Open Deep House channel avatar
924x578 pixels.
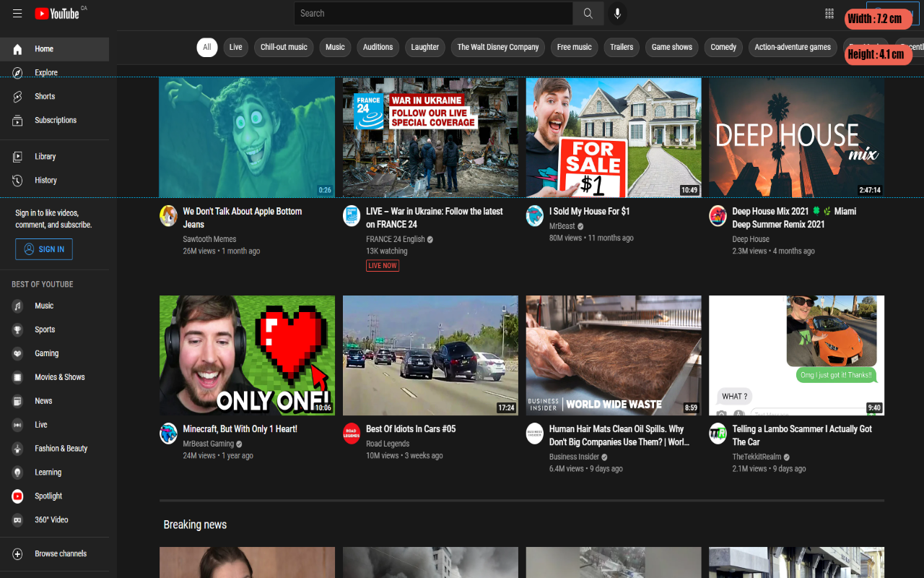(718, 215)
